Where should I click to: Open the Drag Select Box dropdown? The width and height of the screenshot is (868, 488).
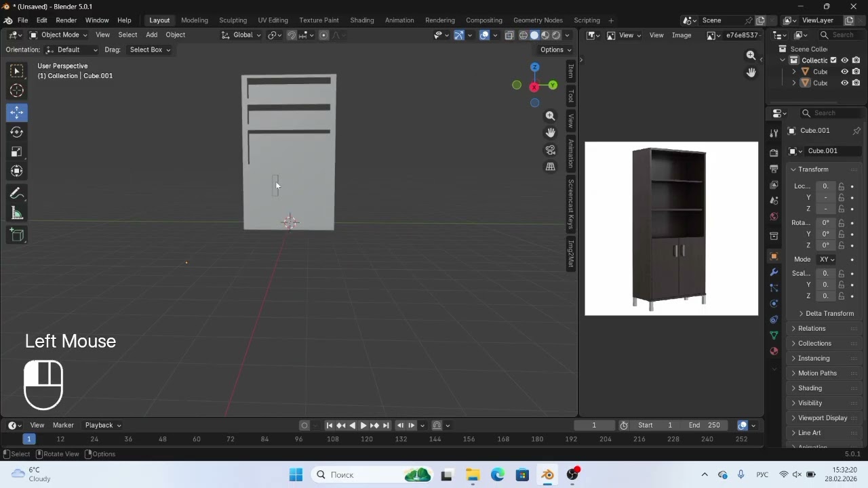(x=150, y=49)
